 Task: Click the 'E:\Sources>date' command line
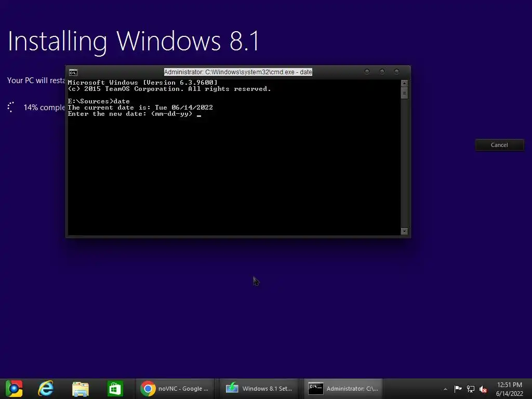coord(99,101)
